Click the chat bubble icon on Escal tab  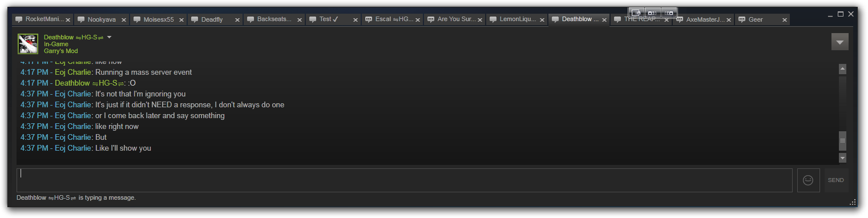tap(369, 19)
